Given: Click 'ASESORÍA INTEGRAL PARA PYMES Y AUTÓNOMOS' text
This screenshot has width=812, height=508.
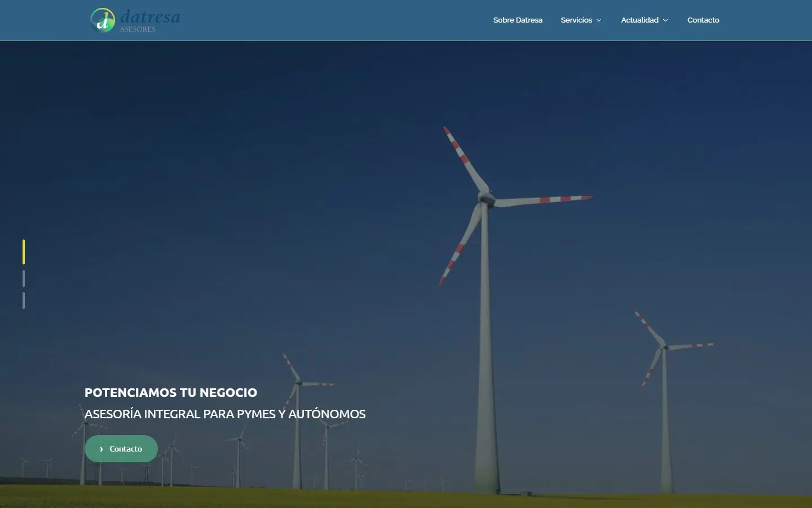Looking at the screenshot, I should (x=225, y=414).
